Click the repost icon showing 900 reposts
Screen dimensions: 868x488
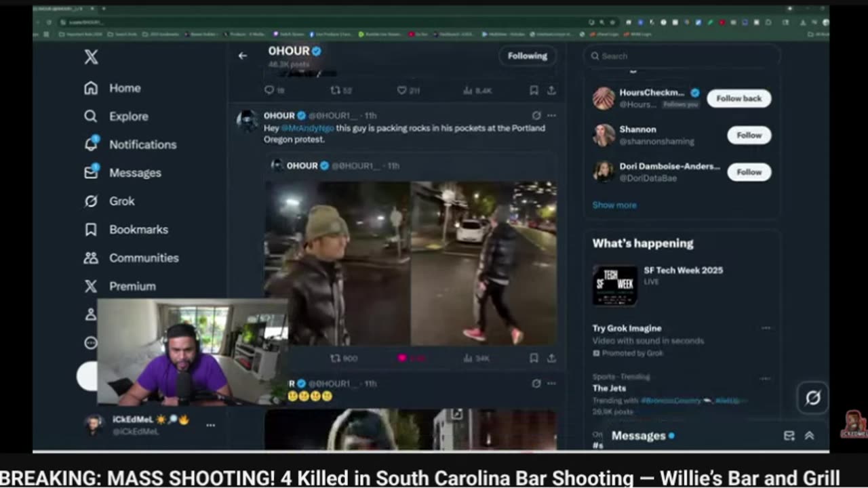tap(335, 358)
